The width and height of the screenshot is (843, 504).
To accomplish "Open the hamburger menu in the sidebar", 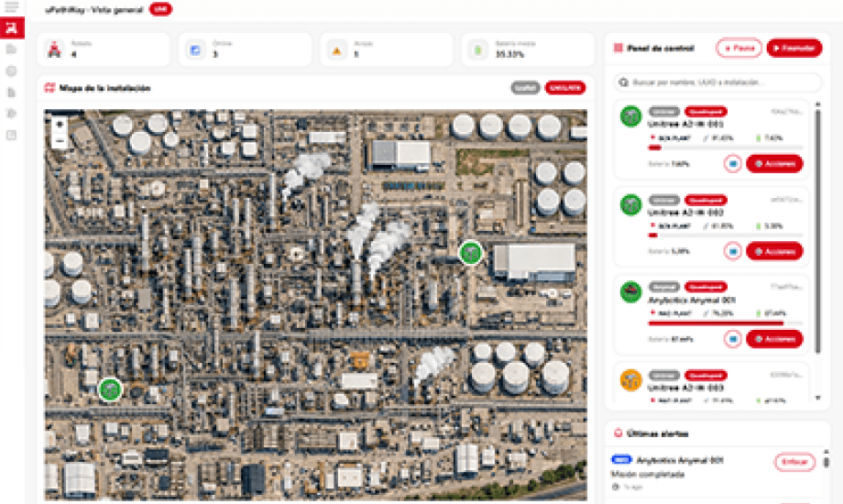I will (x=11, y=7).
